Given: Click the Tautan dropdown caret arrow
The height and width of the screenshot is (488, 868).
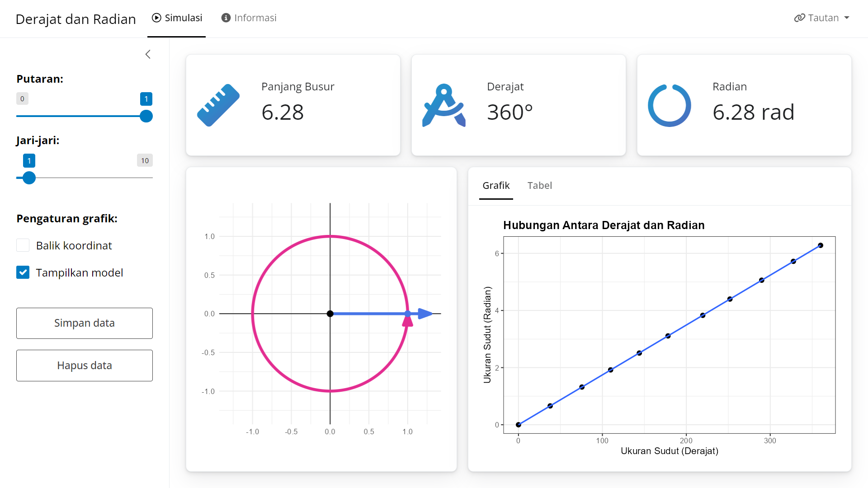Looking at the screenshot, I should tap(847, 18).
